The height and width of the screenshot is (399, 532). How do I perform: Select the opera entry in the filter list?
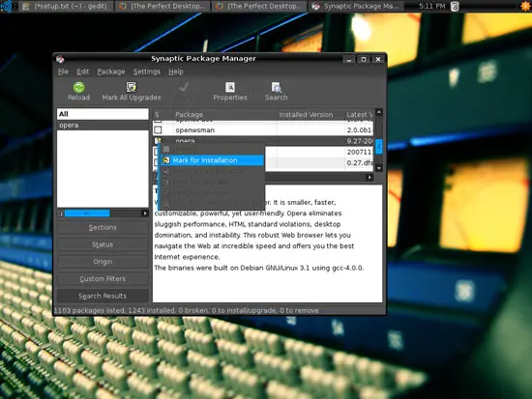(x=103, y=125)
